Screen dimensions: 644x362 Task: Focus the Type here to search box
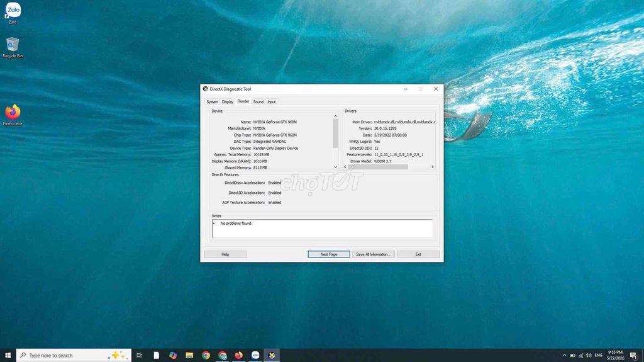coord(74,356)
